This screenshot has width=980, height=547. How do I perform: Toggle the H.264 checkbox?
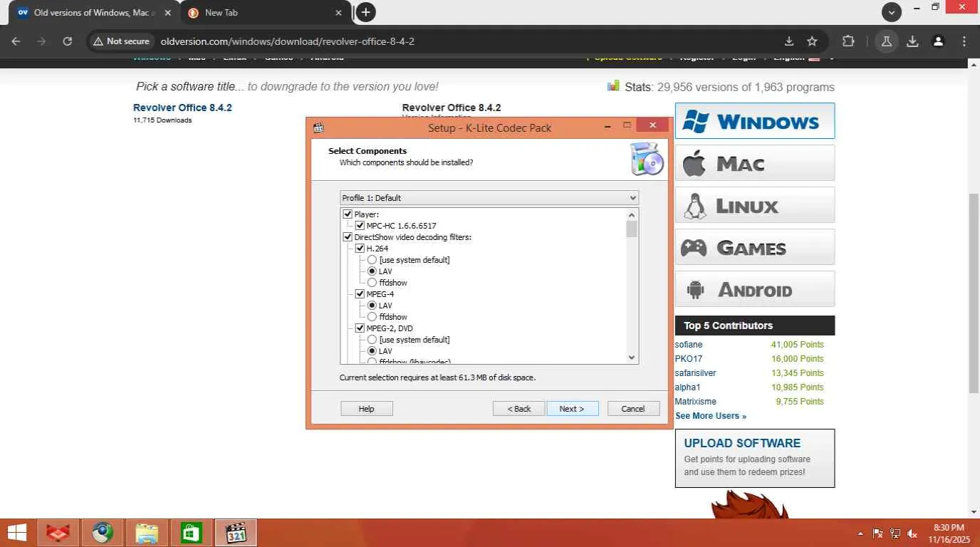(360, 249)
